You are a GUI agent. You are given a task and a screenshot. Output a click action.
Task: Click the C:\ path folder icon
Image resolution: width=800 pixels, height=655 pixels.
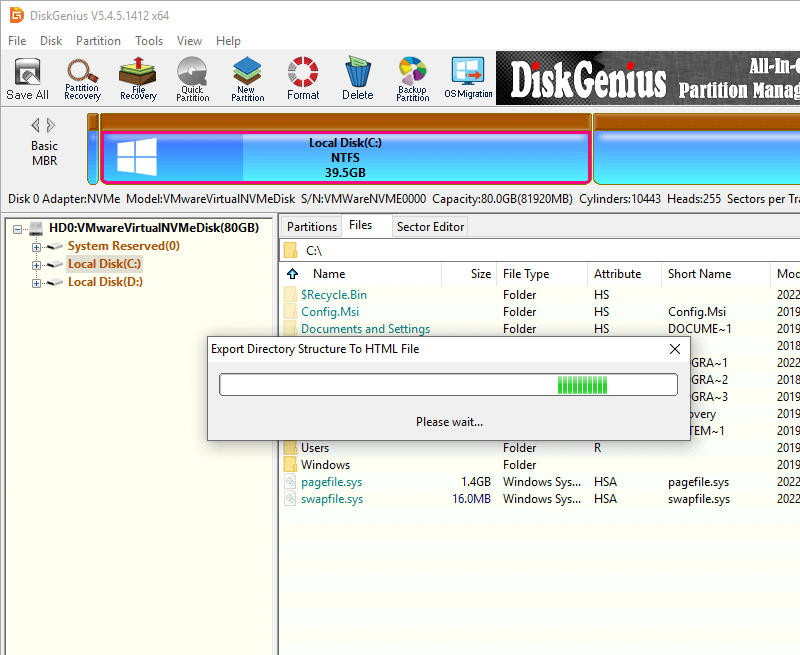291,250
